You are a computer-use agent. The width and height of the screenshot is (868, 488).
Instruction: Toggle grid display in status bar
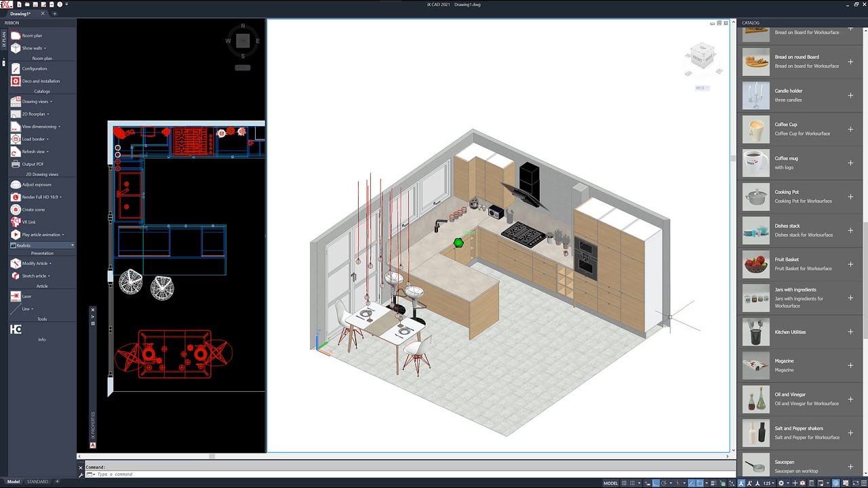[x=623, y=483]
